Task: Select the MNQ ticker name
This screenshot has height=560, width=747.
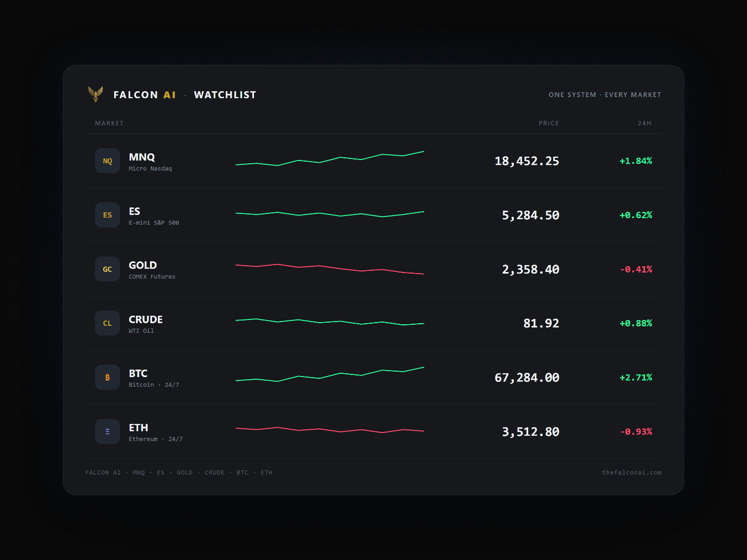Action: pyautogui.click(x=142, y=157)
